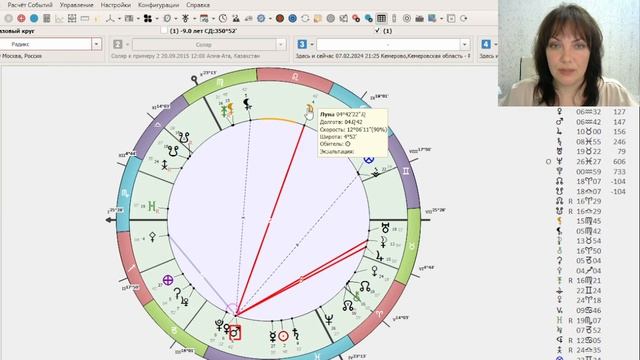Select the grid square toolbar icon
Viewport: 640px width, 360px height.
click(72, 18)
